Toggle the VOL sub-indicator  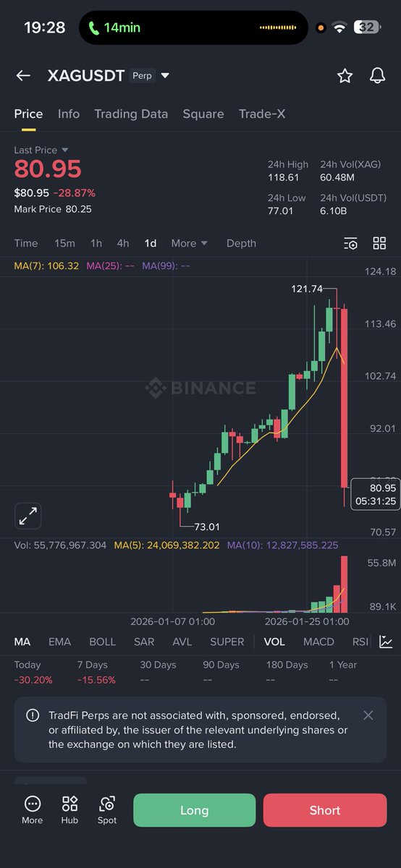click(x=274, y=642)
